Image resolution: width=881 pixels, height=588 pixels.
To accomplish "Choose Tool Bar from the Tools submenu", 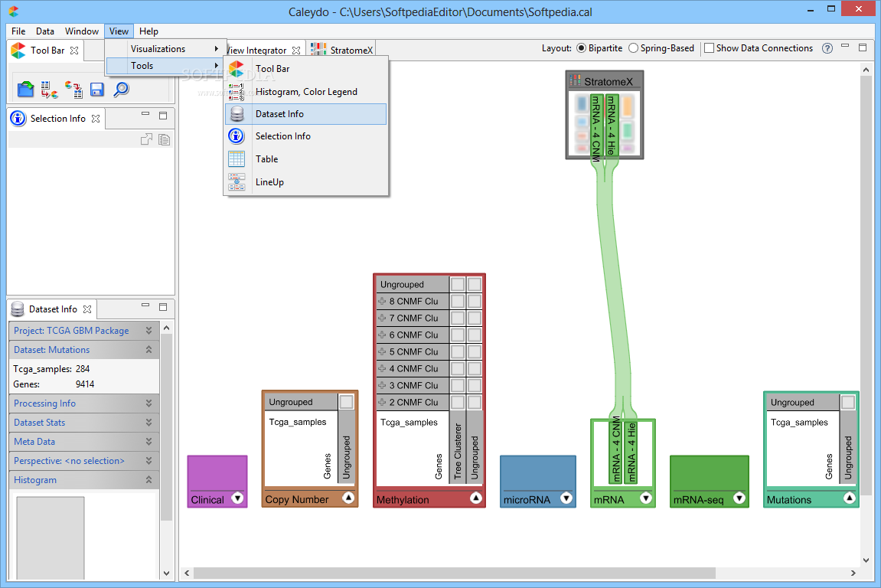I will point(306,69).
